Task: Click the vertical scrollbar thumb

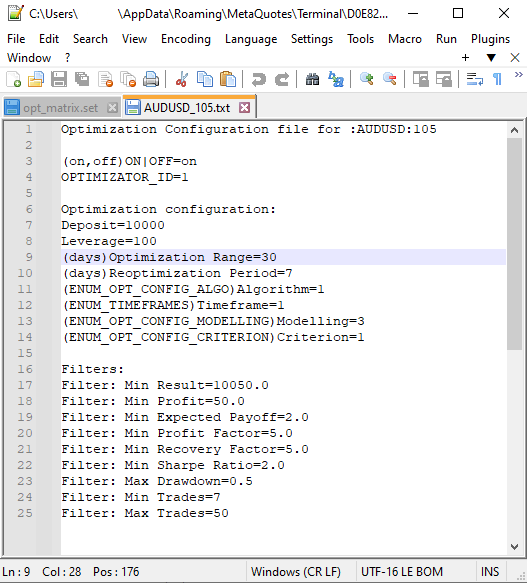Action: point(514,244)
